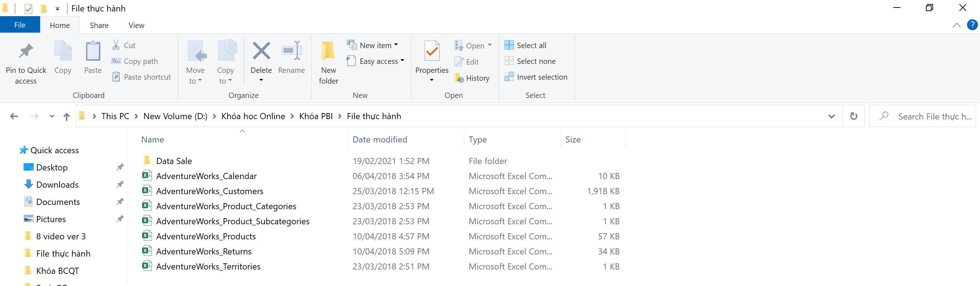Sort by Date modified column
The image size is (980, 286).
pyautogui.click(x=380, y=139)
